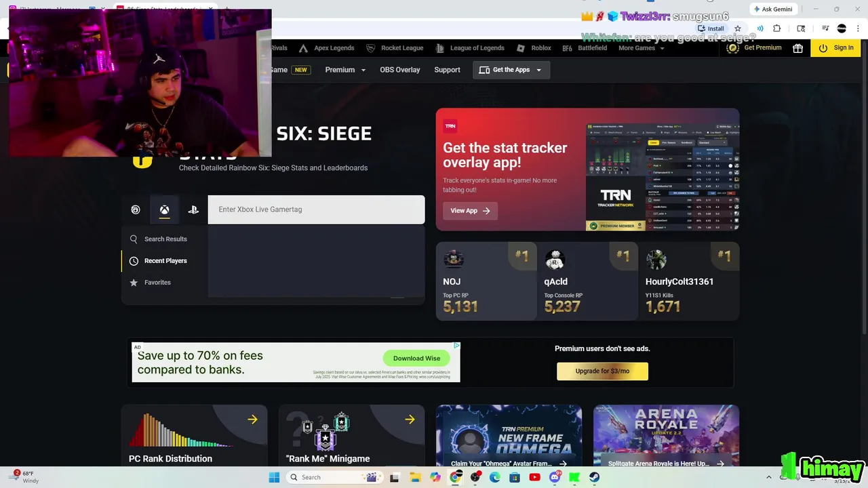Image resolution: width=868 pixels, height=488 pixels.
Task: Click the View App button
Action: click(470, 211)
